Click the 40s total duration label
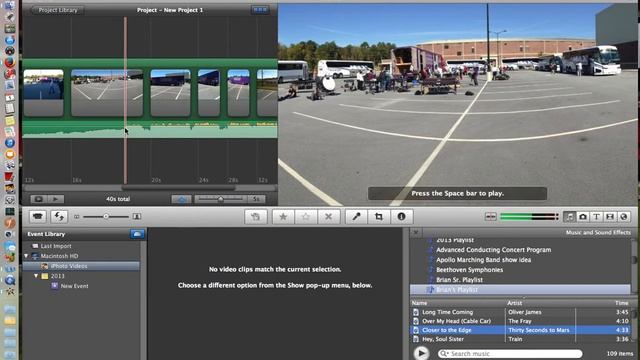 (x=118, y=199)
